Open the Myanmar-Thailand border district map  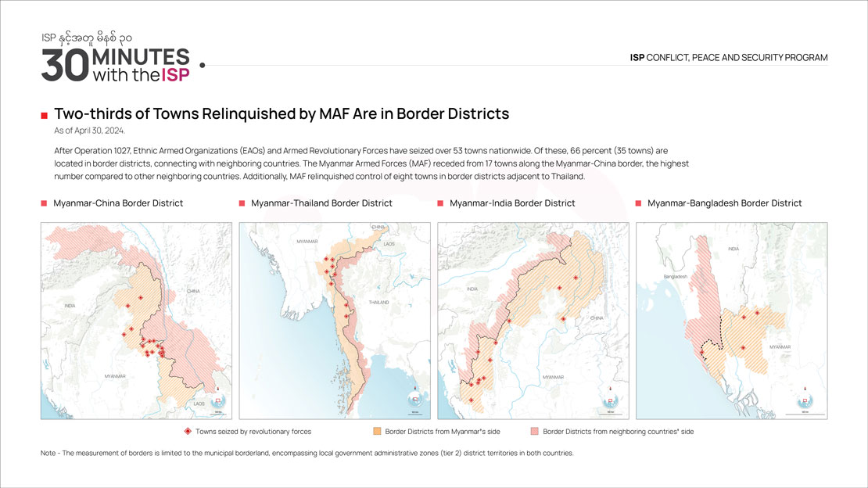click(334, 320)
